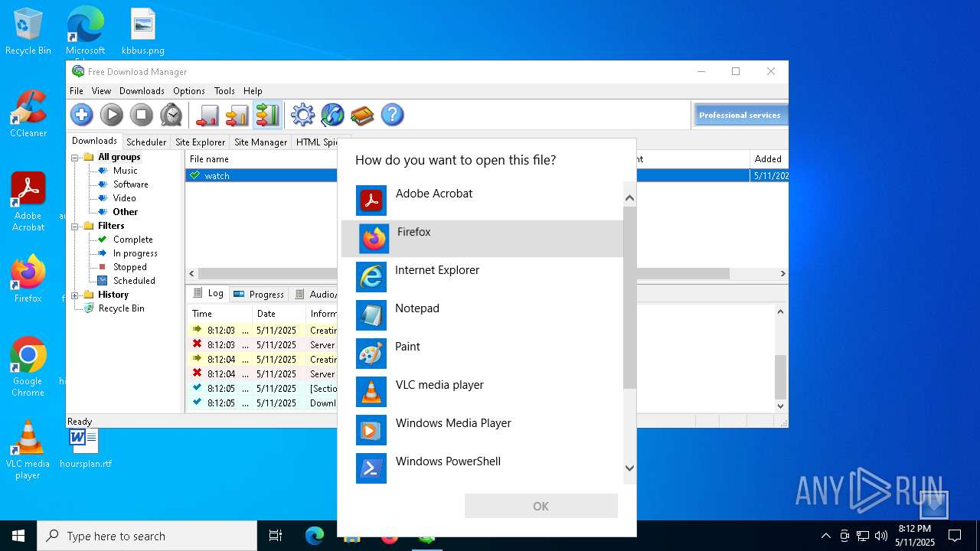
Task: Expand the History tree node
Action: coord(76,295)
